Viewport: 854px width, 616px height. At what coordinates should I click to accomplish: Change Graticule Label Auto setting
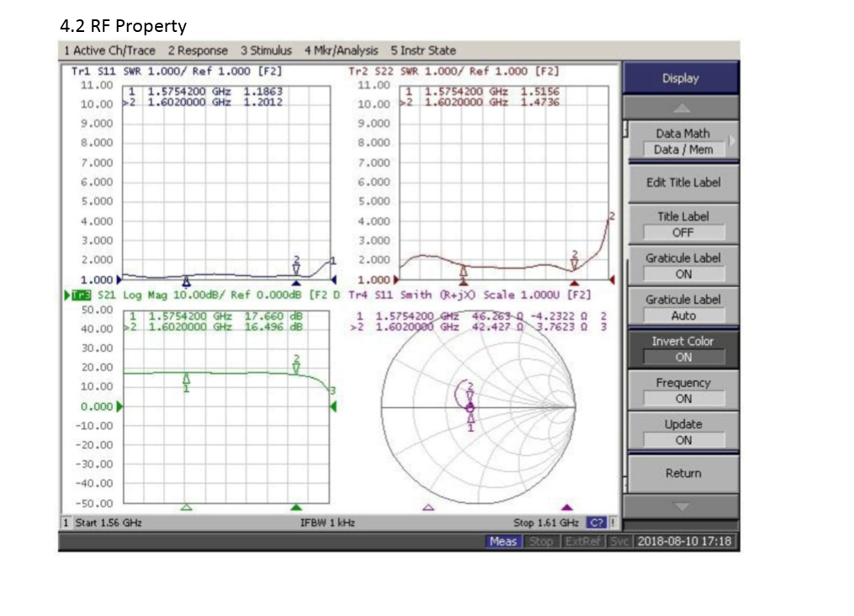coord(683,307)
